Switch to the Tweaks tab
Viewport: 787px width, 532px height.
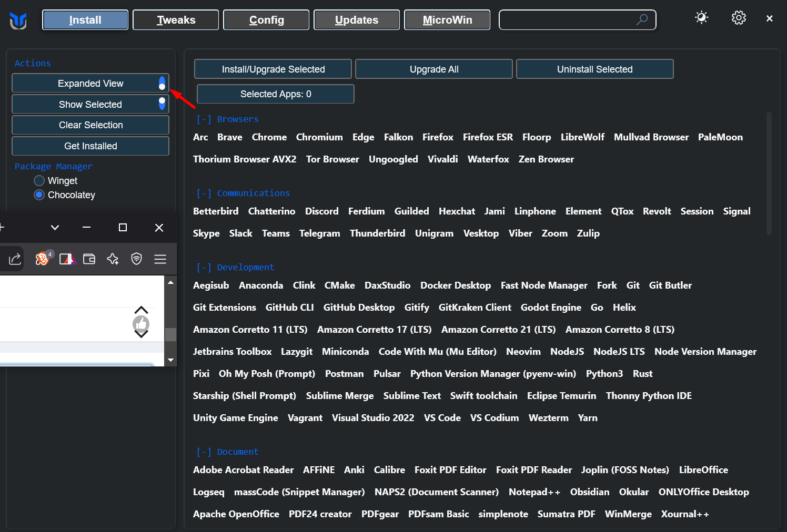click(176, 20)
